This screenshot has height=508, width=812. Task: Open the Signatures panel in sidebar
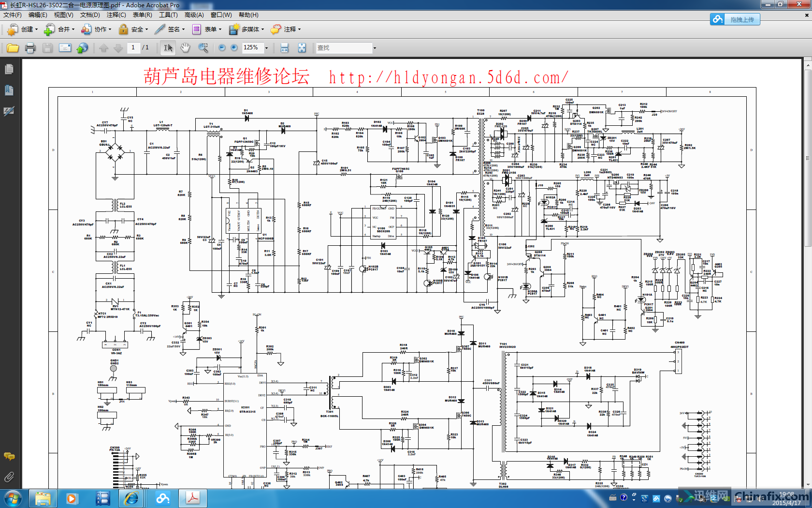coord(9,111)
